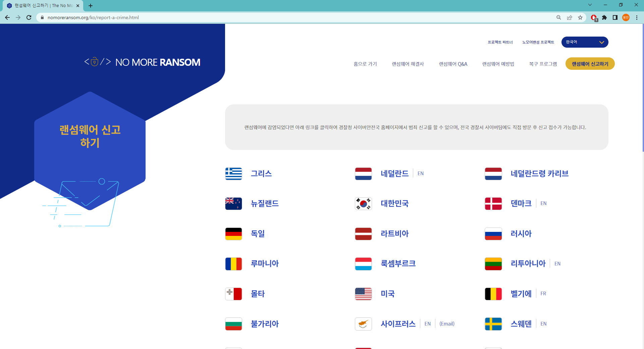Open the 한국어 language dropdown
This screenshot has height=349, width=644.
(x=585, y=42)
